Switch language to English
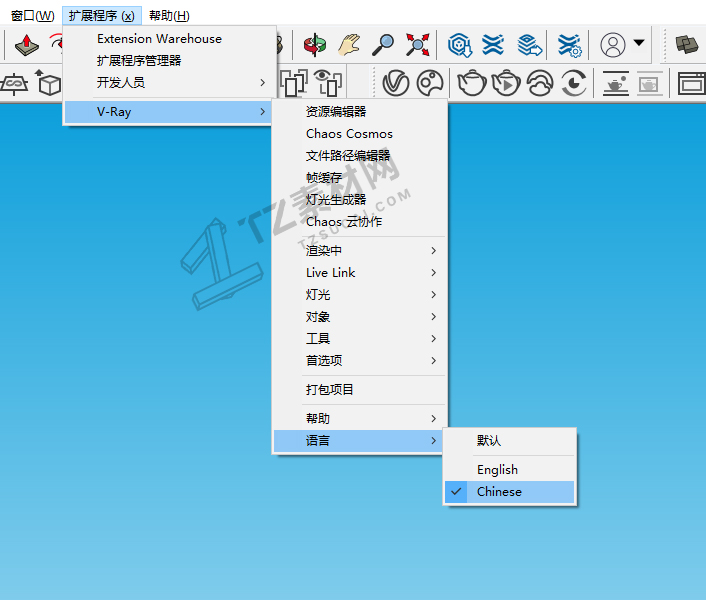 510,470
